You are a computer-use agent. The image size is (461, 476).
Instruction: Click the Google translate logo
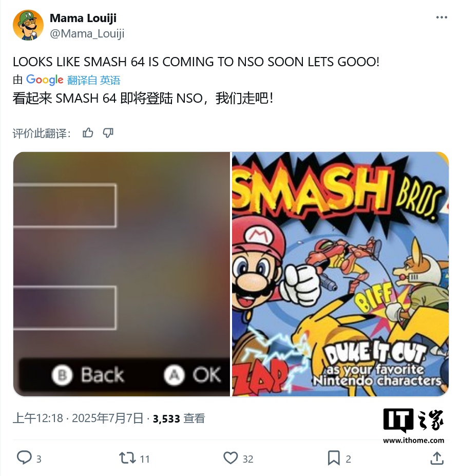coord(45,80)
